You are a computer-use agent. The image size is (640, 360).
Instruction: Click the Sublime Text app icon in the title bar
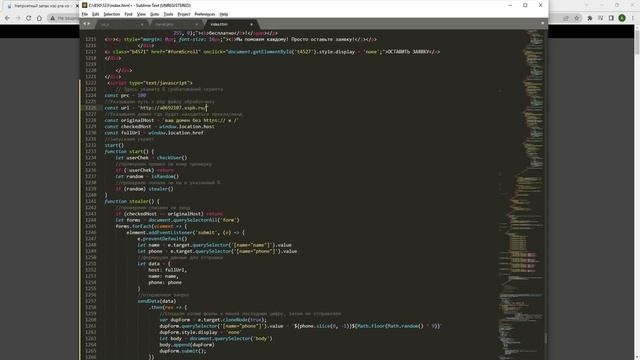(84, 5)
